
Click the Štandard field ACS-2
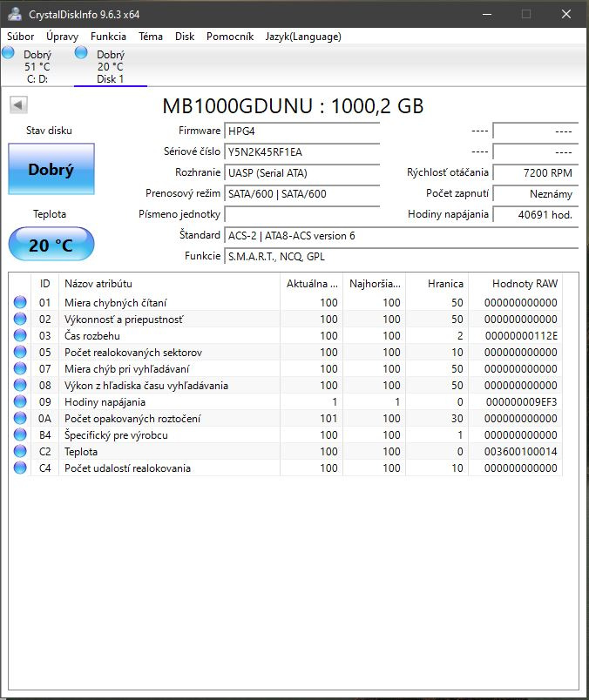pos(402,236)
